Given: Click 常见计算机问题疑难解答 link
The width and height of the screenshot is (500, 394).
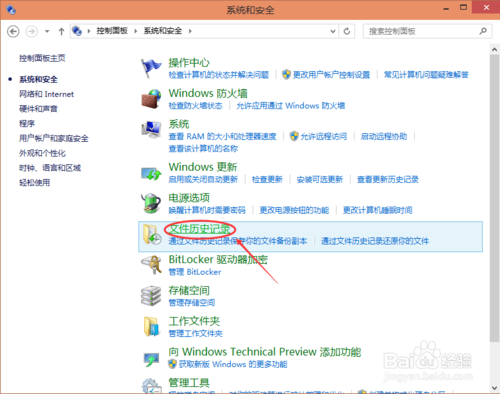Looking at the screenshot, I should click(426, 75).
